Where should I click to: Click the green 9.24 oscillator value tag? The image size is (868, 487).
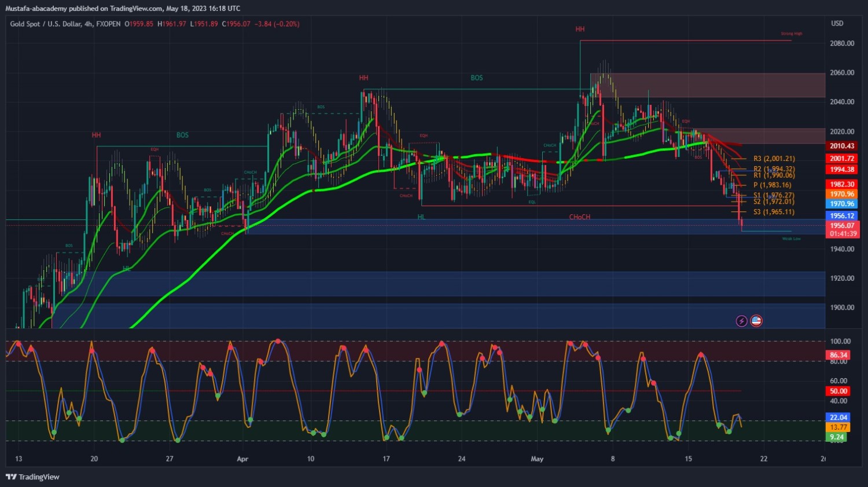837,437
